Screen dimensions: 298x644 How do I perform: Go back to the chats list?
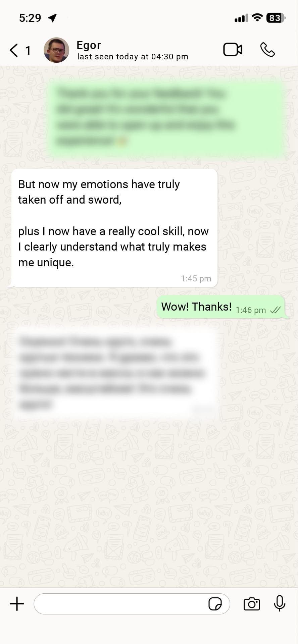click(14, 50)
